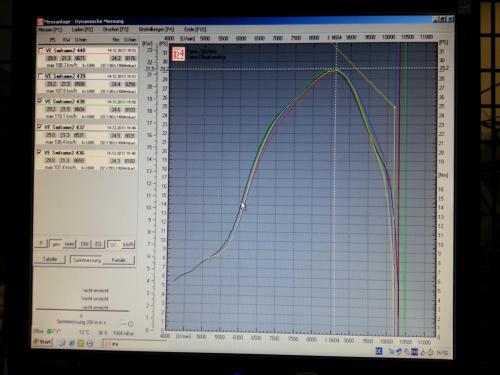This screenshot has width=500, height=375.
Task: Click the yellow quick-launch icon in the taskbar
Action: [x=80, y=343]
